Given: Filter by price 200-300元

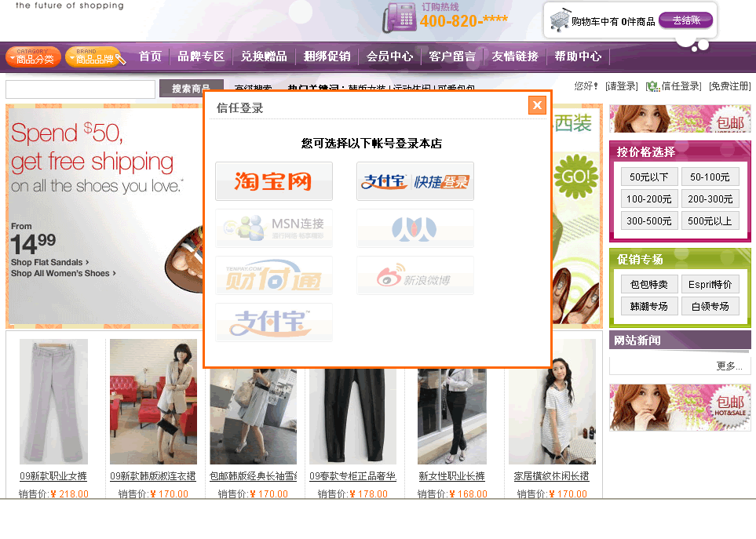Looking at the screenshot, I should pyautogui.click(x=710, y=199).
